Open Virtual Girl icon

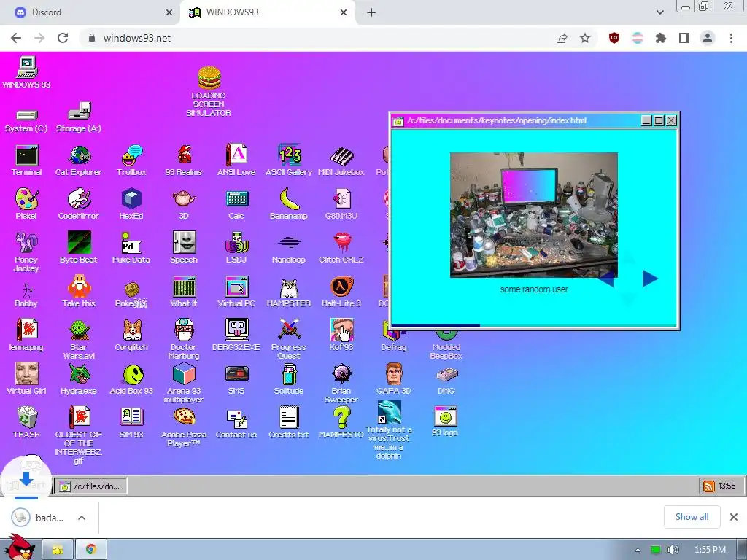(x=27, y=374)
